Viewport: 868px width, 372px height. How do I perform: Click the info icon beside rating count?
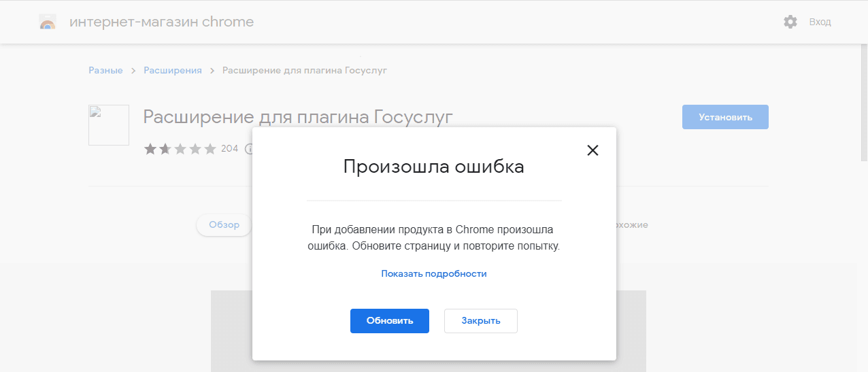tap(248, 148)
